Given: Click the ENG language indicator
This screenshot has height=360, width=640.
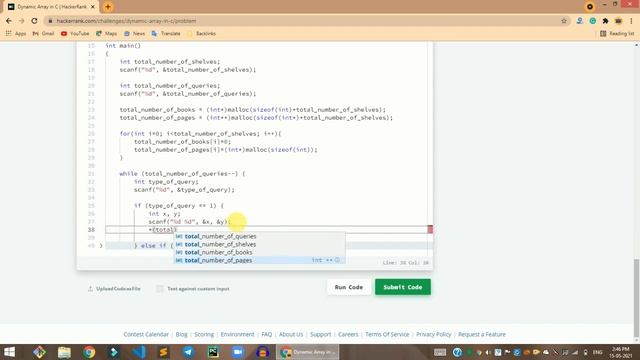Looking at the screenshot, I should [598, 352].
